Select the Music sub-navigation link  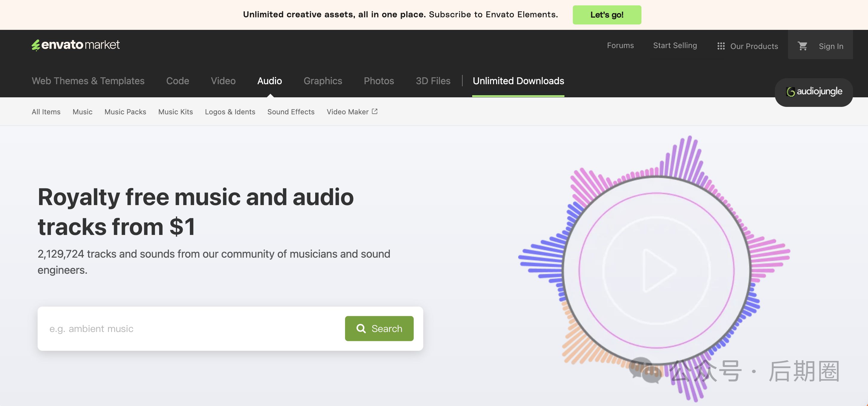coord(83,112)
